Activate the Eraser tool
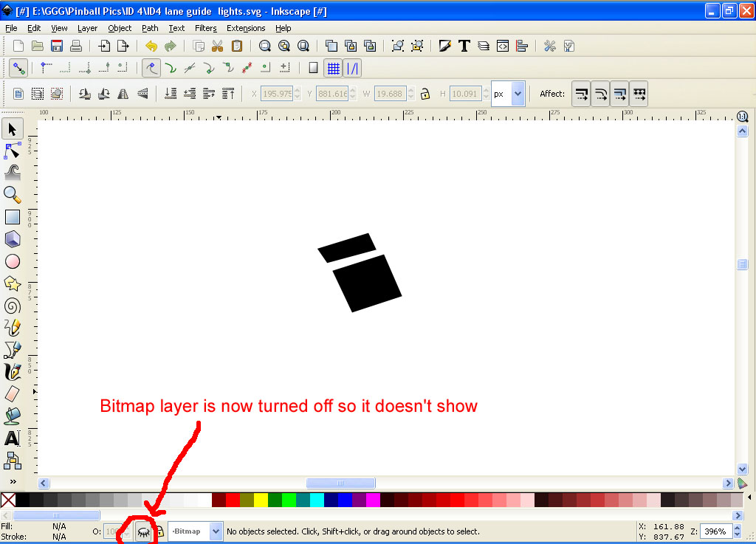The height and width of the screenshot is (544, 756). (x=12, y=394)
